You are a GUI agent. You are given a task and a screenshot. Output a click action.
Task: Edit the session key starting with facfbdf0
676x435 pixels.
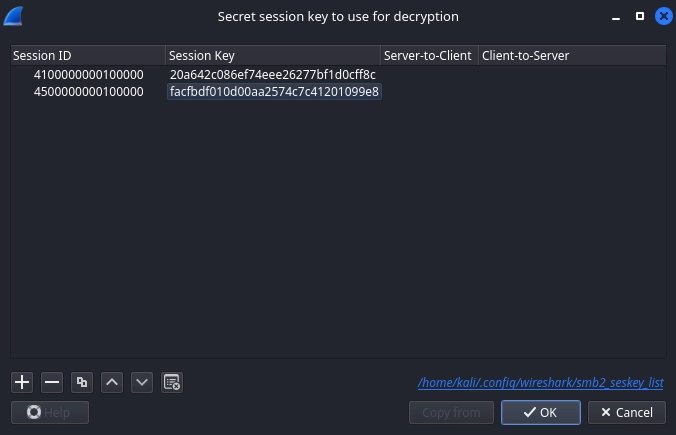click(274, 92)
